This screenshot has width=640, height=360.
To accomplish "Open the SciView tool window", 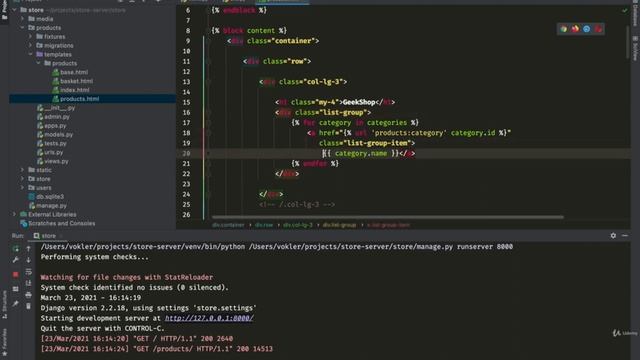I will click(x=636, y=48).
